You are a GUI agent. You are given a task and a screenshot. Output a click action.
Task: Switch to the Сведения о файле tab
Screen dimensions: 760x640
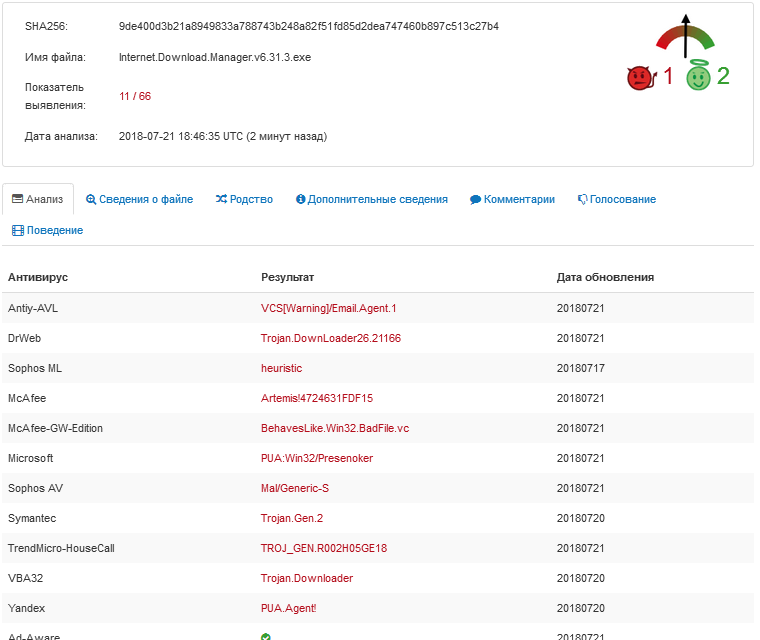pos(146,200)
